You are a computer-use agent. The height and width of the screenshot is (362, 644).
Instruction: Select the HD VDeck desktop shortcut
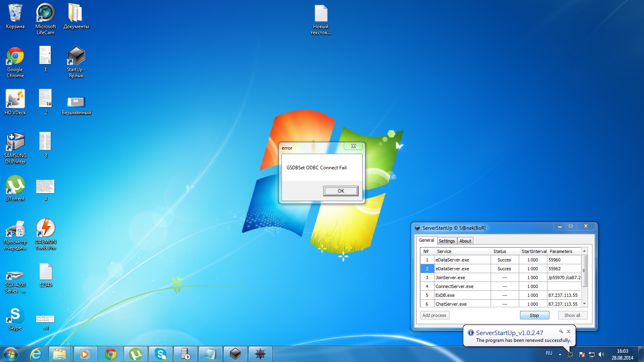coord(15,102)
